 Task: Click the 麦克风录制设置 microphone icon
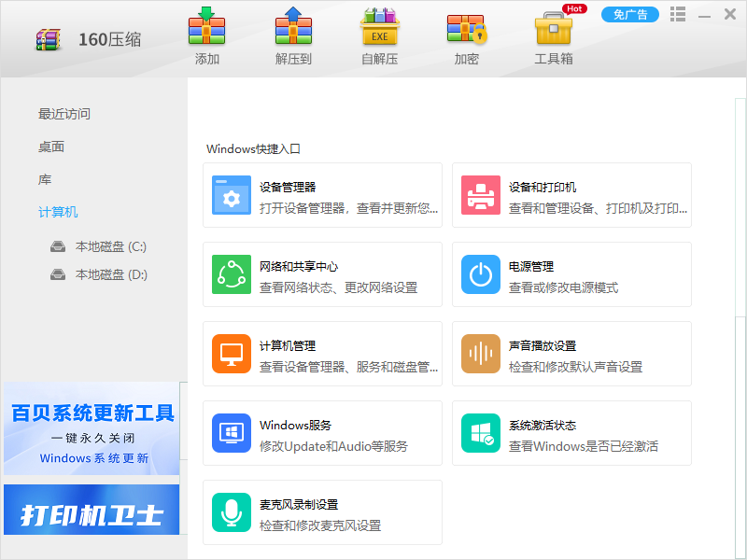[232, 512]
